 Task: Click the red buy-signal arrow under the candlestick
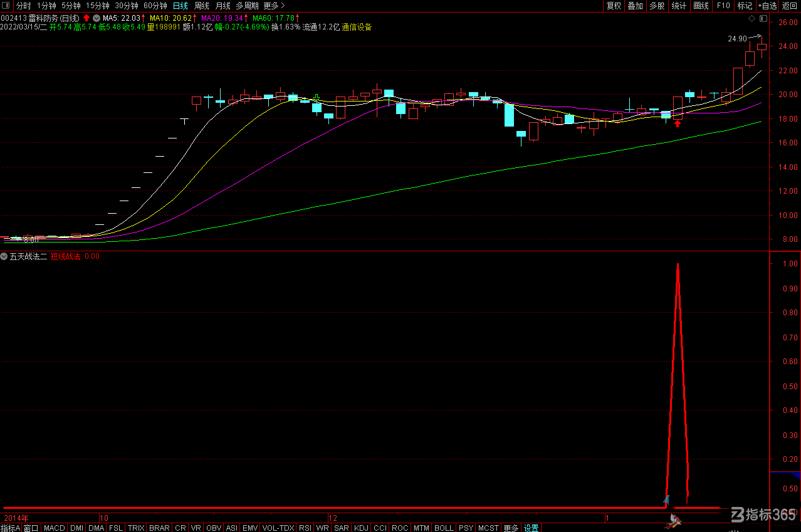coord(678,124)
